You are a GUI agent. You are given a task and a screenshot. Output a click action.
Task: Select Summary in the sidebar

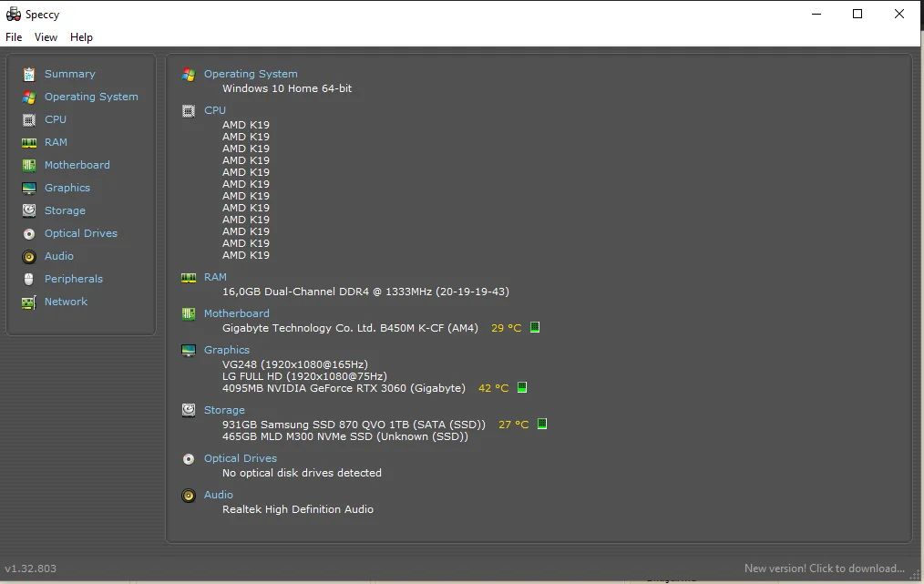(x=70, y=74)
